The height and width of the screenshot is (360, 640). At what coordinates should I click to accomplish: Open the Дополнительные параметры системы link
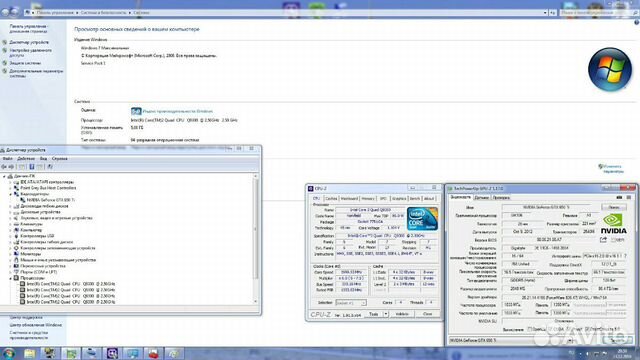point(36,73)
